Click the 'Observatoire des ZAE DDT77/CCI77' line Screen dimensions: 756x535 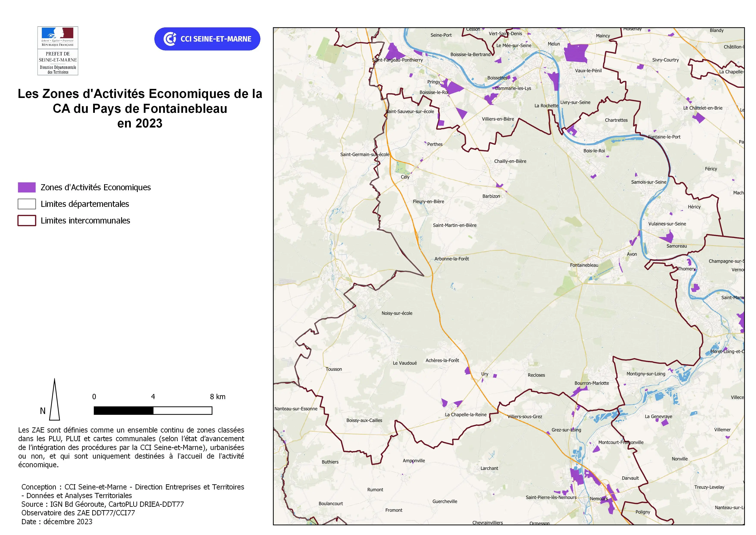click(78, 513)
